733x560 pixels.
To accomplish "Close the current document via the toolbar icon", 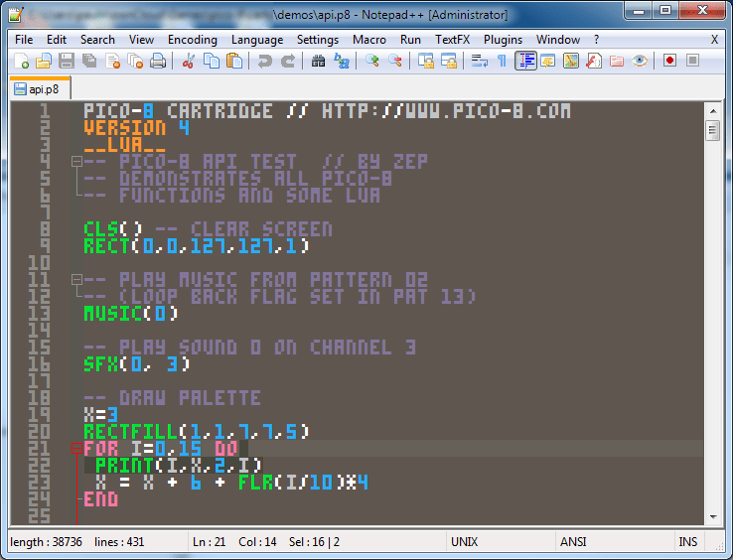I will click(112, 61).
